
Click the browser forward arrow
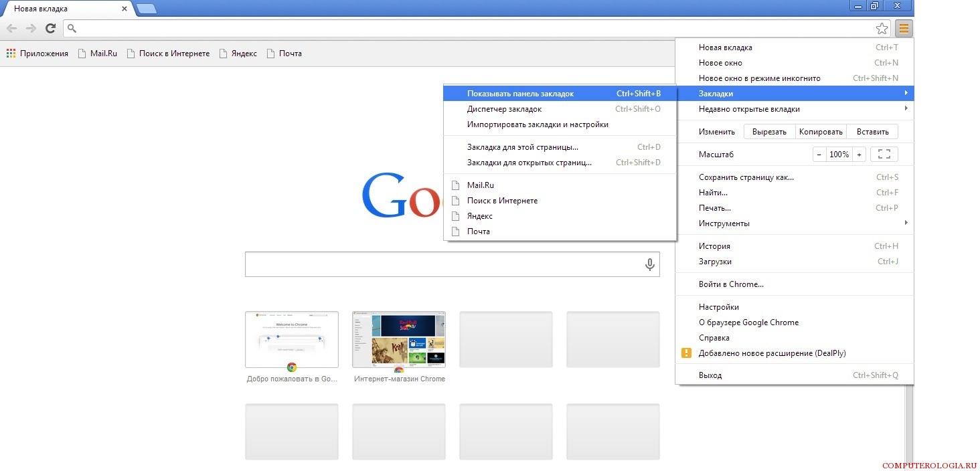tap(31, 28)
